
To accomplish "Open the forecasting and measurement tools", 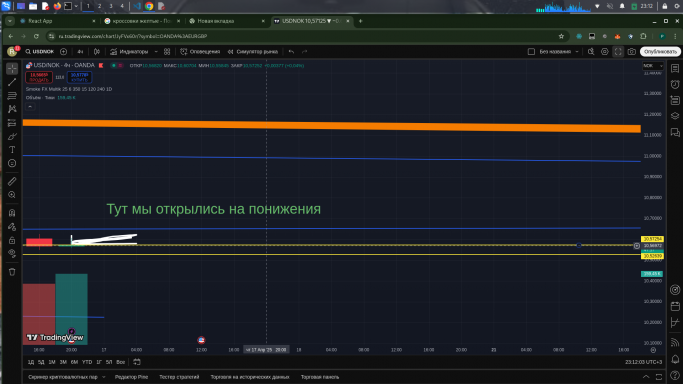I will click(12, 123).
